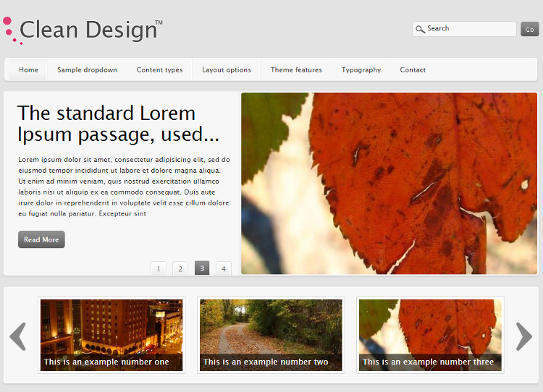
Task: Click the large autumn leaf slide image
Action: [x=390, y=184]
